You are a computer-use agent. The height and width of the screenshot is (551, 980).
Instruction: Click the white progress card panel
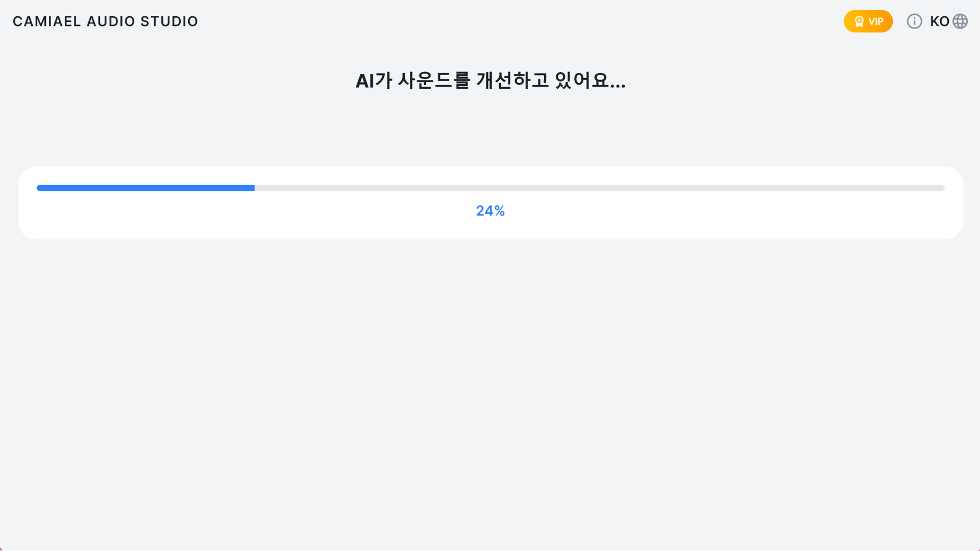[490, 202]
